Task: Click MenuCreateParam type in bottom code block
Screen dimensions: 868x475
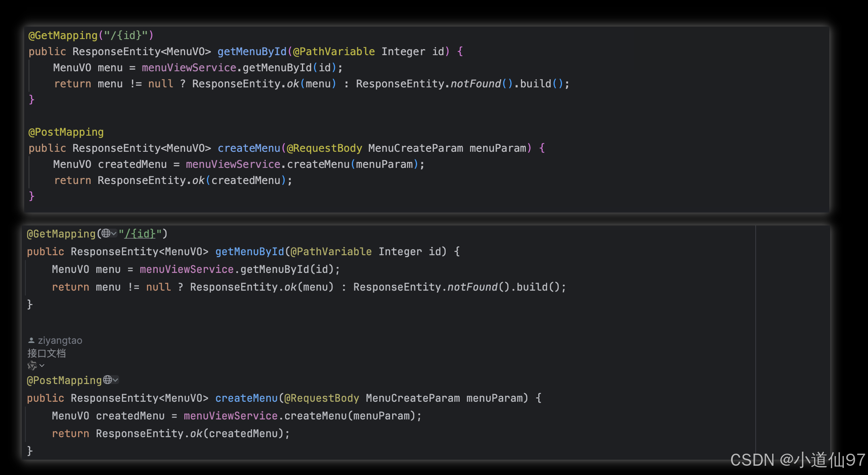Action: click(413, 398)
